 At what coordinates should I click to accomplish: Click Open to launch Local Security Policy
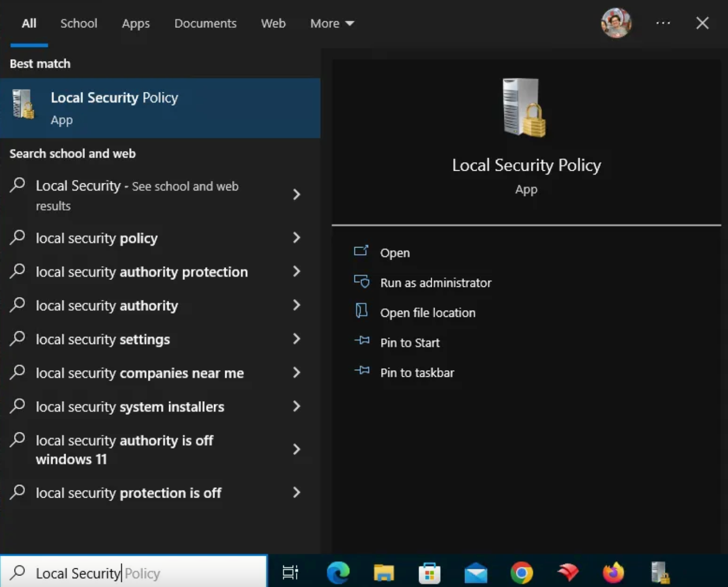395,253
